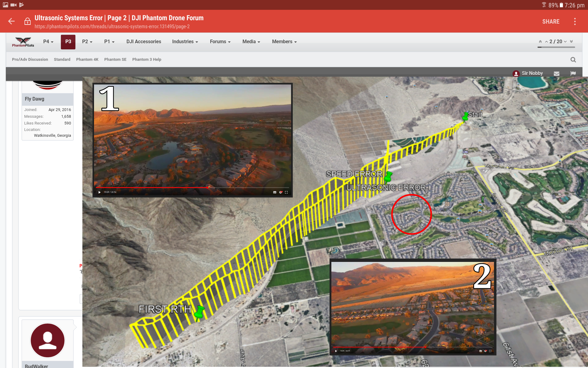
Task: Expand the Industries dropdown
Action: click(185, 42)
